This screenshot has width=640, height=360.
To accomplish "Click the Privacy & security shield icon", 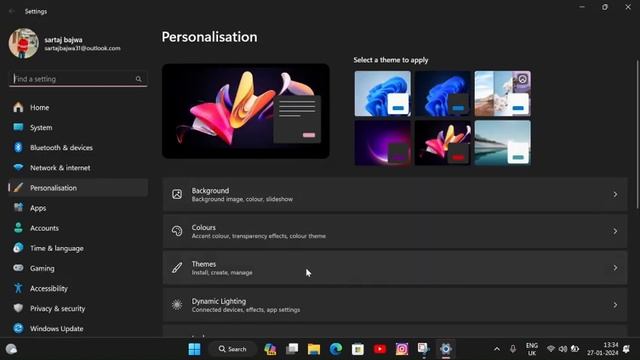I will coord(18,308).
